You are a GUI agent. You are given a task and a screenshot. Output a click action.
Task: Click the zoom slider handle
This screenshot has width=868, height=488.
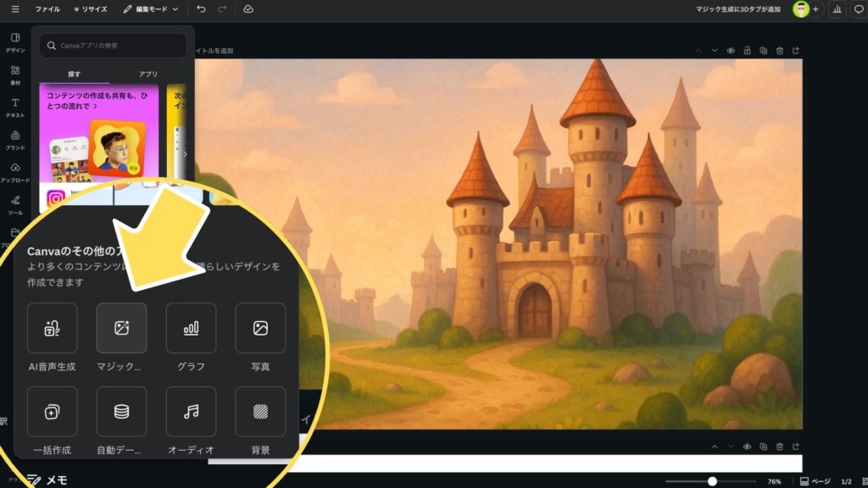click(712, 481)
